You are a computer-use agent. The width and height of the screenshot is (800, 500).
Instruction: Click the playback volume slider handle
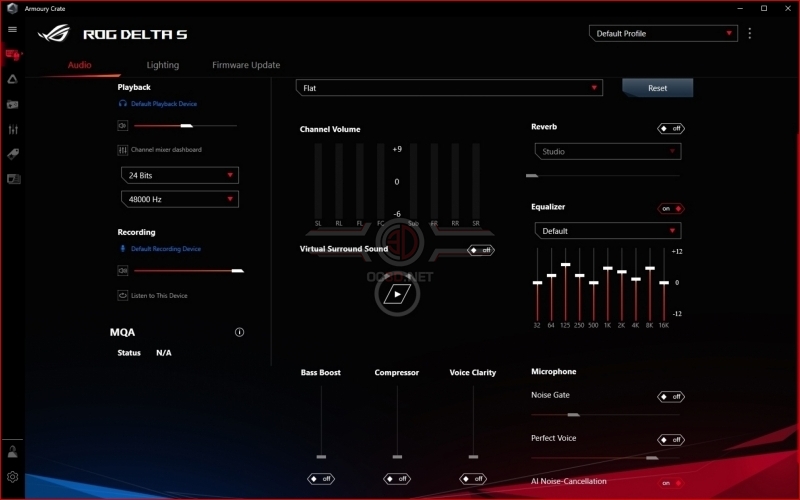(187, 126)
